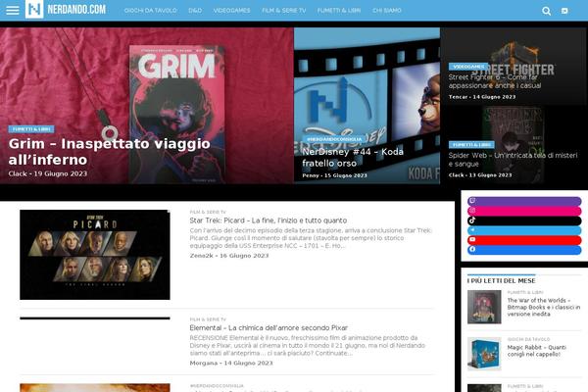Click Film & Serie TV label above Picard
588x392 pixels.
208,212
